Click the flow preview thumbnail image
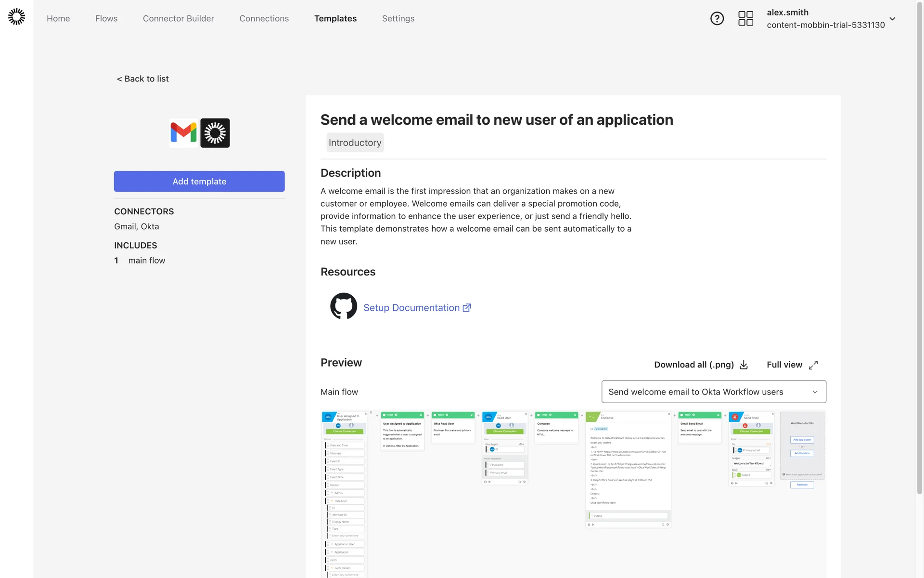 573,491
